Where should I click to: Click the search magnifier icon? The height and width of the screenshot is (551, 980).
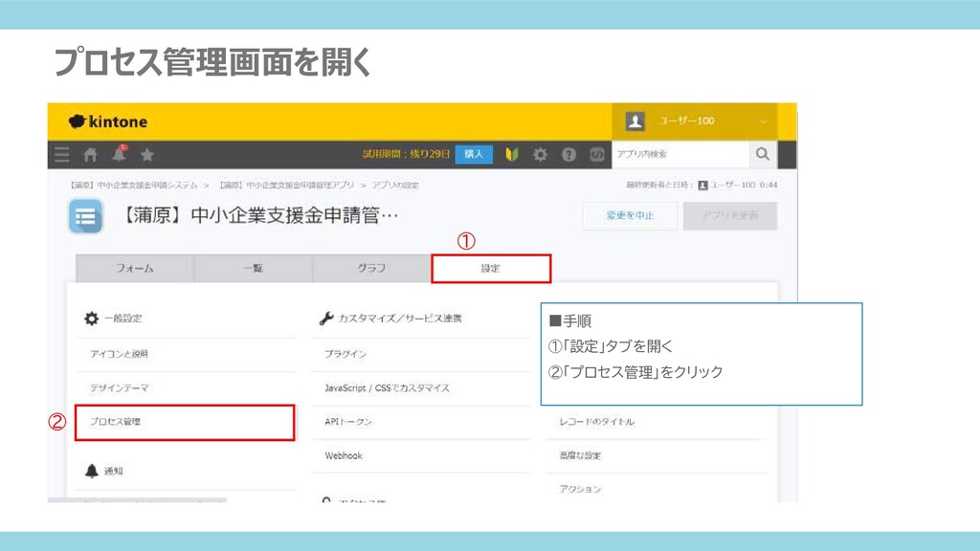[x=763, y=154]
